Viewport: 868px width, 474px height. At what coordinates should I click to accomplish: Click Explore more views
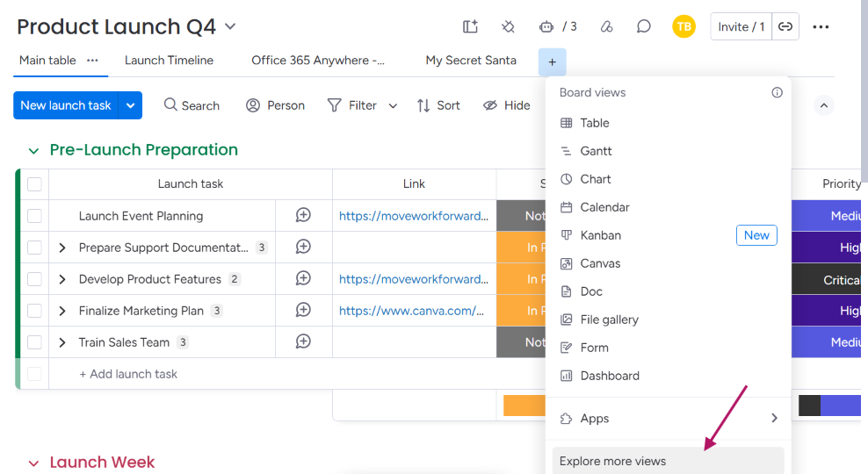tap(669, 461)
